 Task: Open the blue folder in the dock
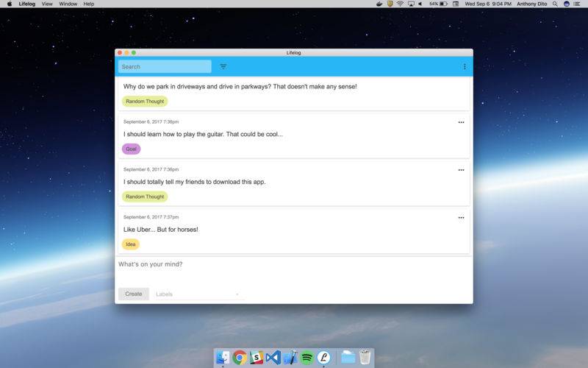(348, 358)
